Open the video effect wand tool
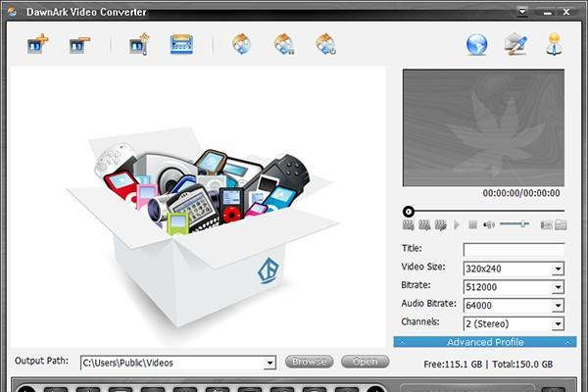The height and width of the screenshot is (392, 588). click(x=139, y=44)
